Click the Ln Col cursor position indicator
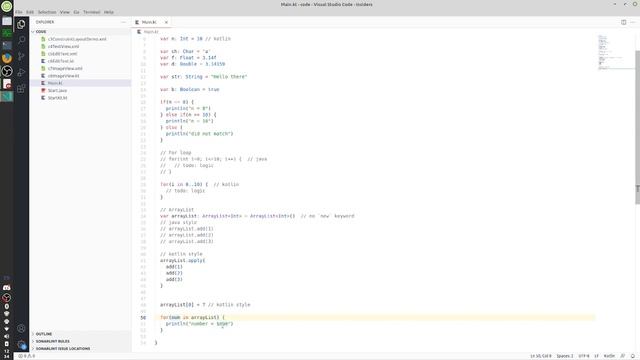This screenshot has width=640, height=360. 540,356
